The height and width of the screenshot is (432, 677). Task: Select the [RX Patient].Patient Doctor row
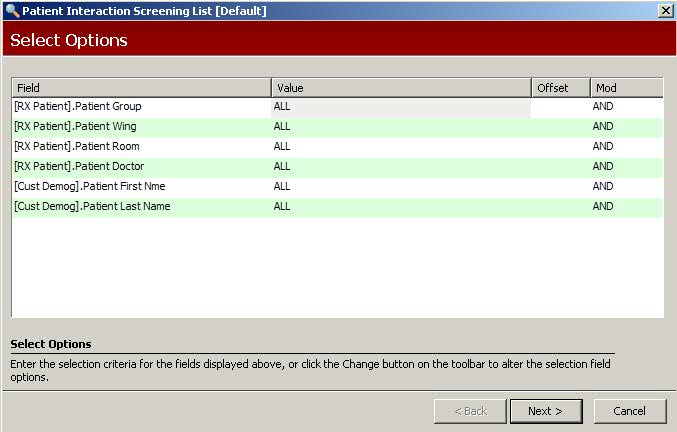click(x=337, y=166)
